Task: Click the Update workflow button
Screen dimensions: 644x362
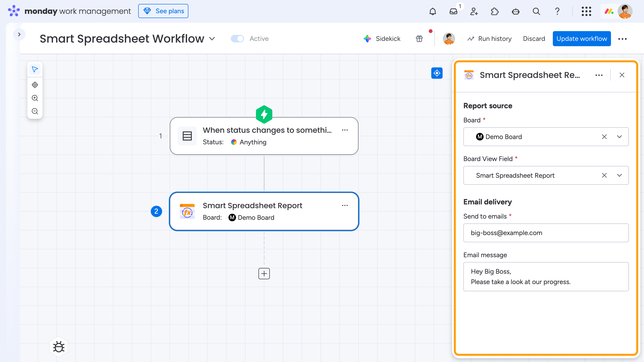Action: [581, 39]
